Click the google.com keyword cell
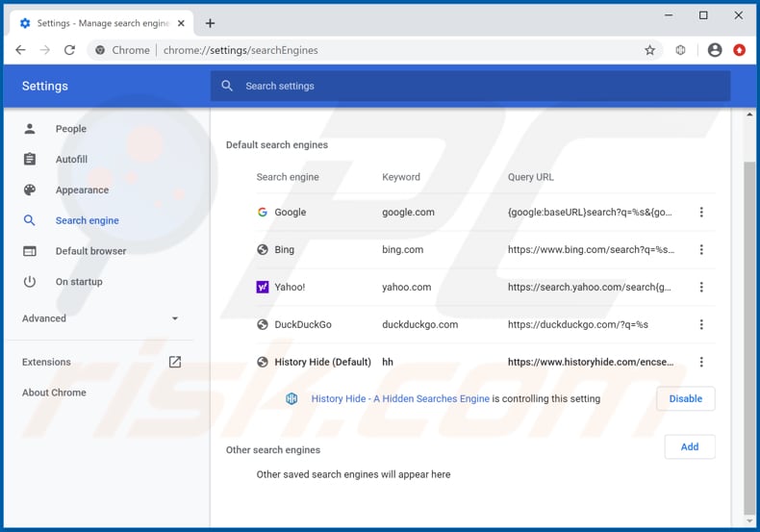 [x=408, y=213]
